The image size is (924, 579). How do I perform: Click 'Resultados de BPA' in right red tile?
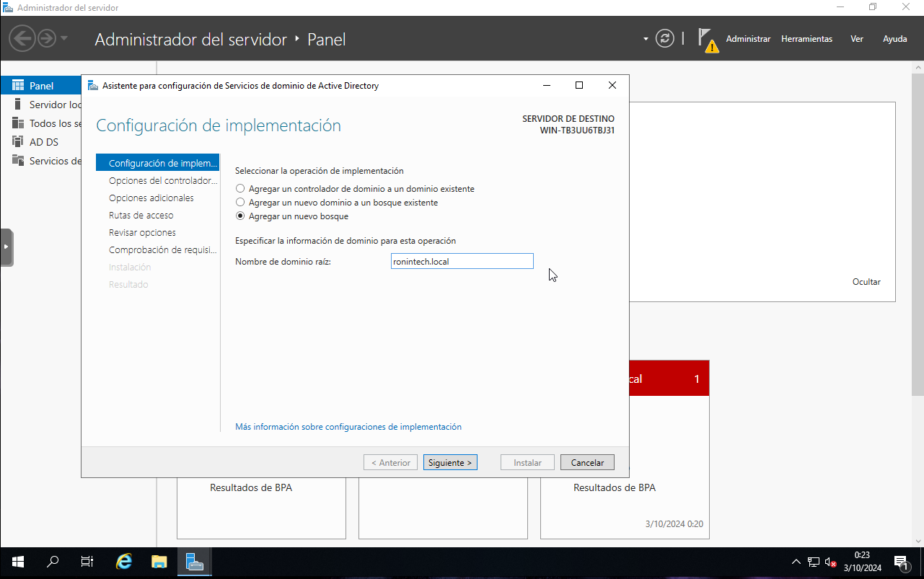tap(615, 487)
